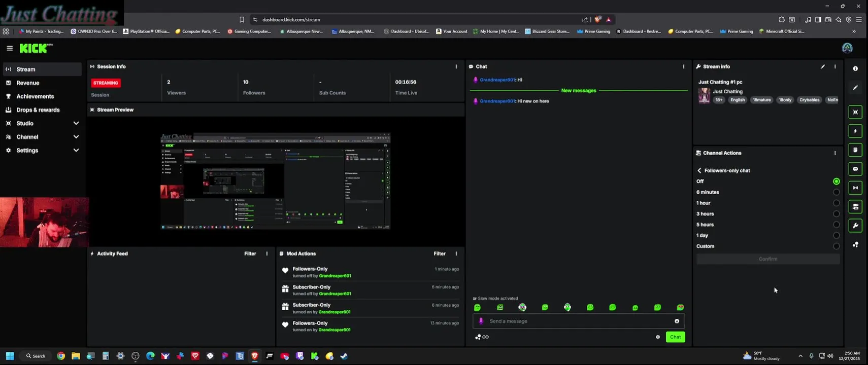Open the Kick hamburger menu
The height and width of the screenshot is (365, 868).
pos(10,48)
